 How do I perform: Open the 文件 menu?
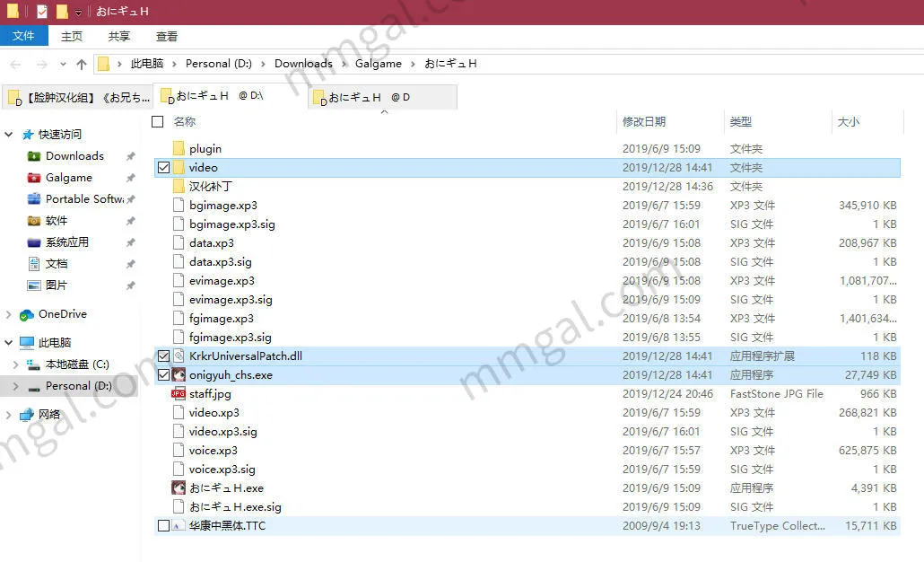click(23, 36)
